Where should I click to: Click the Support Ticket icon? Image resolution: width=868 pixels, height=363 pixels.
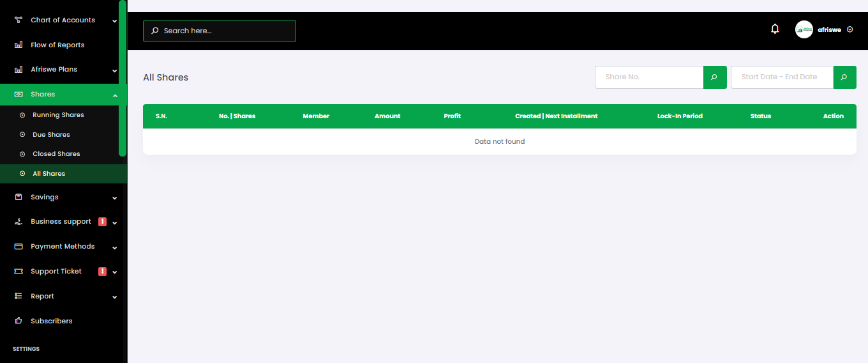[19, 272]
